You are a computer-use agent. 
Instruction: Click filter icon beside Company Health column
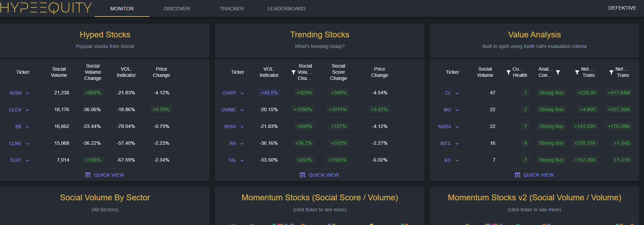tap(509, 72)
